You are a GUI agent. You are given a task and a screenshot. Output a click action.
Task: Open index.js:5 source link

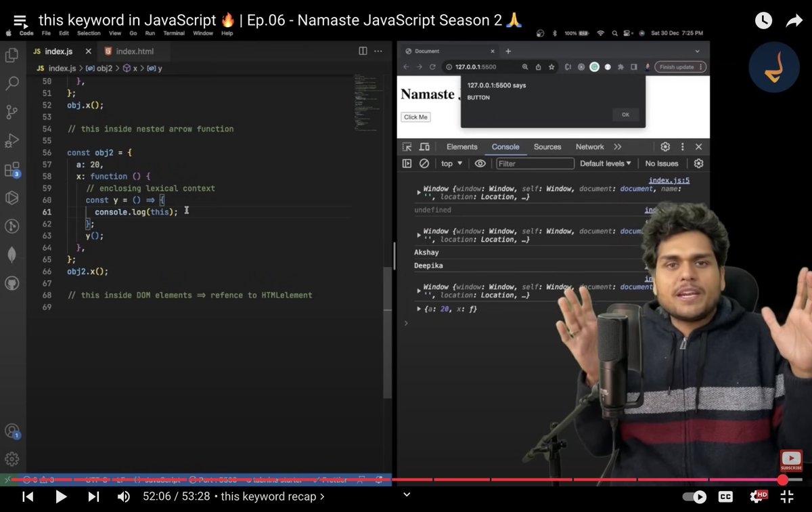[x=669, y=180]
